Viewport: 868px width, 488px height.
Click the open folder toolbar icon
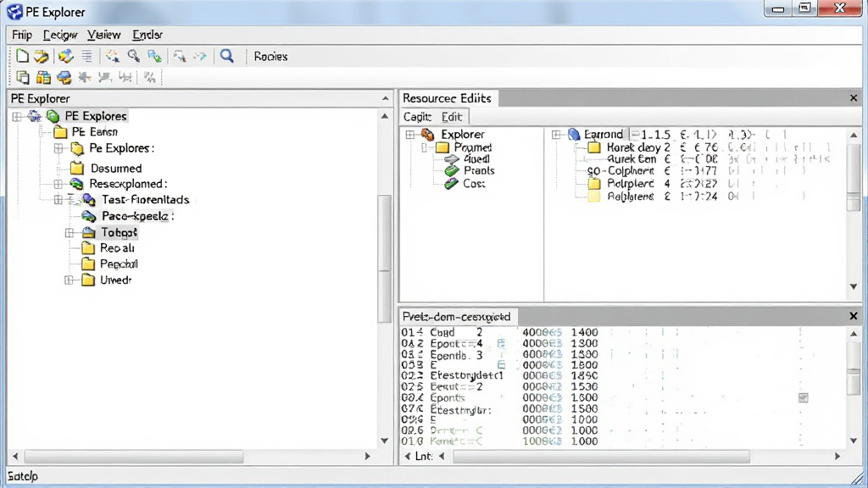[x=41, y=56]
